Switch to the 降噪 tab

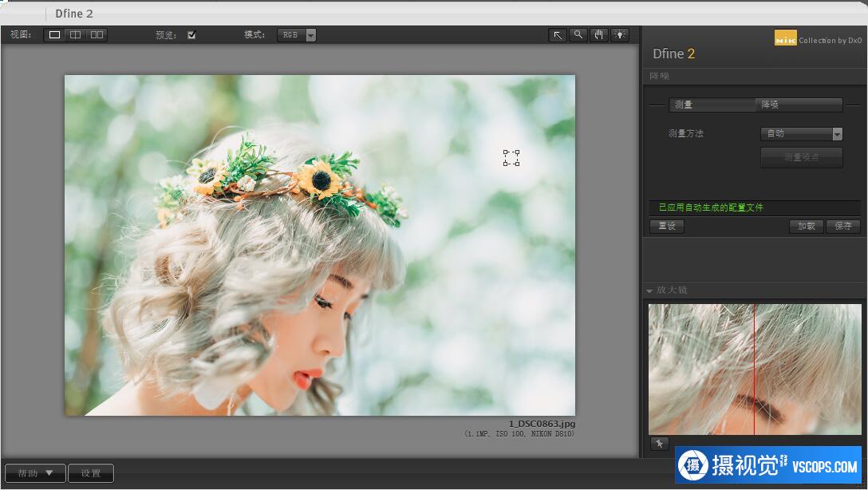799,105
